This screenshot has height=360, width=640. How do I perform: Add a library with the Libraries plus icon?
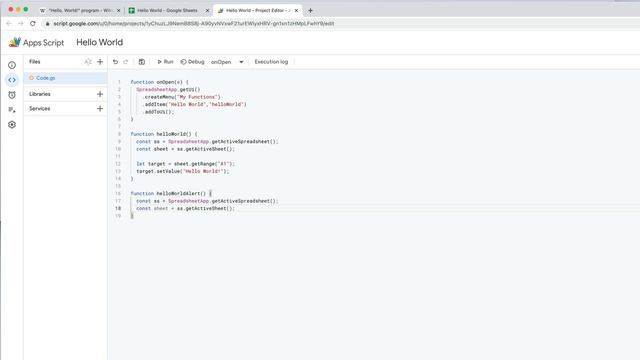100,94
